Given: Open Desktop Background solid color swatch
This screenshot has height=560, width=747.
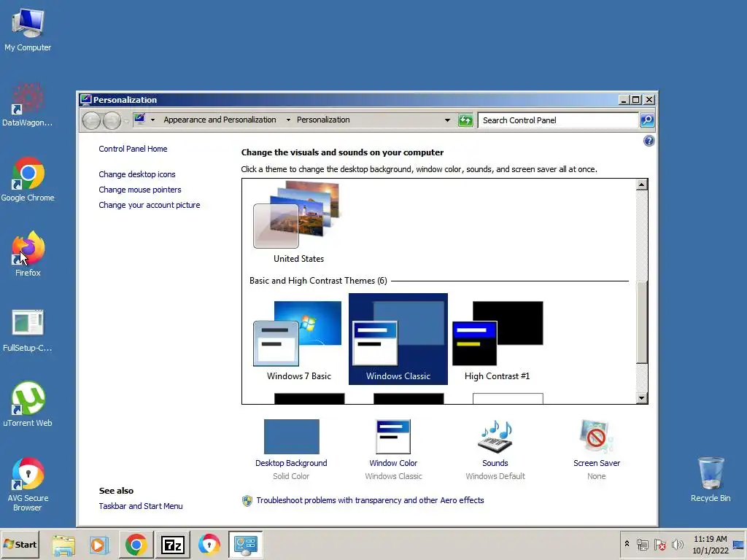Looking at the screenshot, I should click(x=292, y=437).
